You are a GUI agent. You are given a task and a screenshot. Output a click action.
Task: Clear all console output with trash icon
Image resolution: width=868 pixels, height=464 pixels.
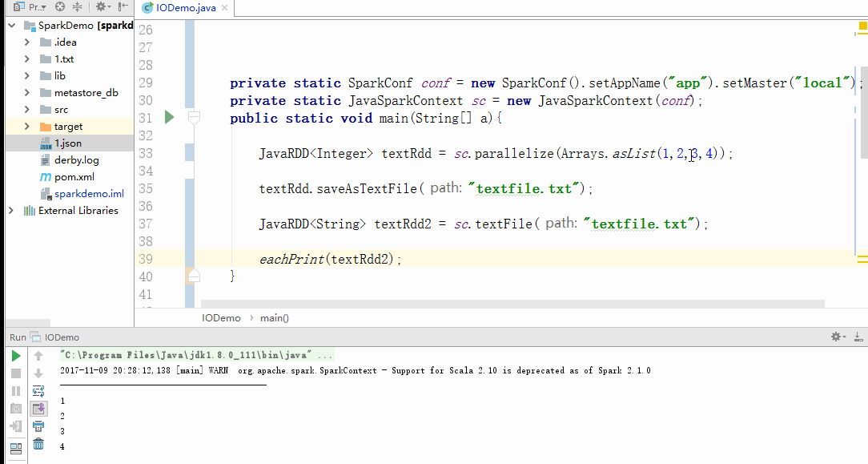[x=38, y=444]
